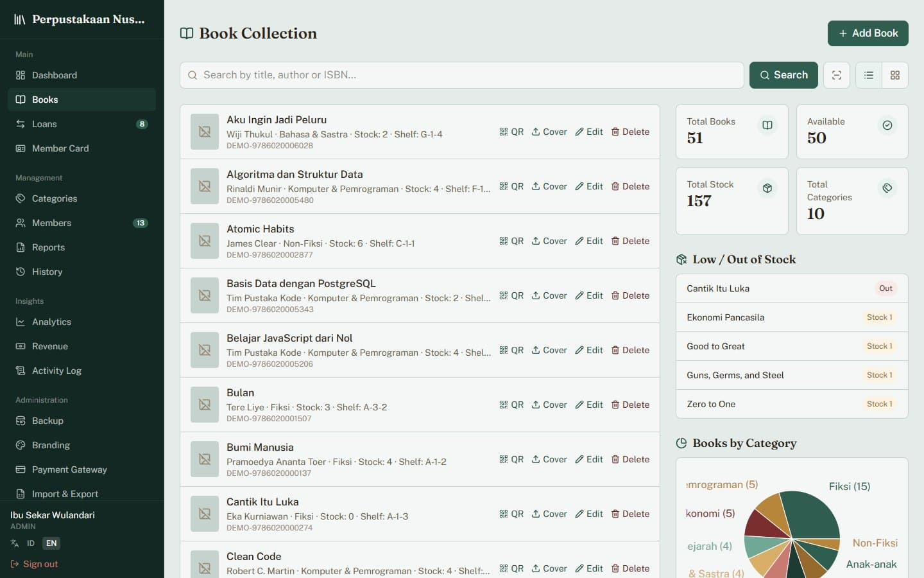Viewport: 924px width, 578px height.
Task: Click the barcode scan icon button
Action: 837,75
